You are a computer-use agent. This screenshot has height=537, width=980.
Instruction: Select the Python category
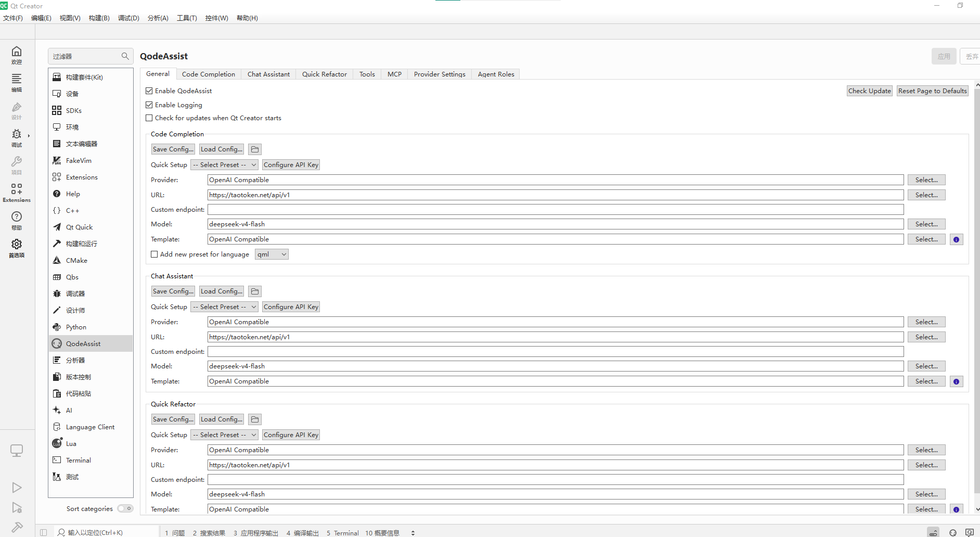click(x=91, y=327)
